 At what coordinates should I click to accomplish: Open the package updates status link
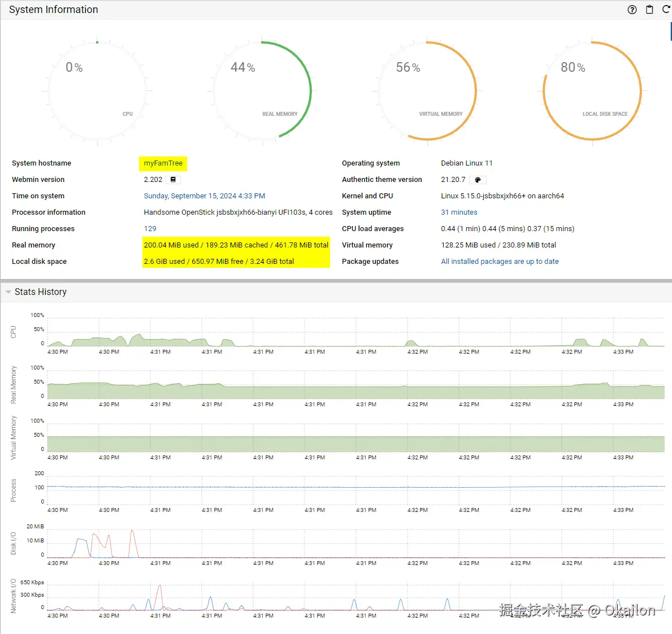pyautogui.click(x=500, y=262)
